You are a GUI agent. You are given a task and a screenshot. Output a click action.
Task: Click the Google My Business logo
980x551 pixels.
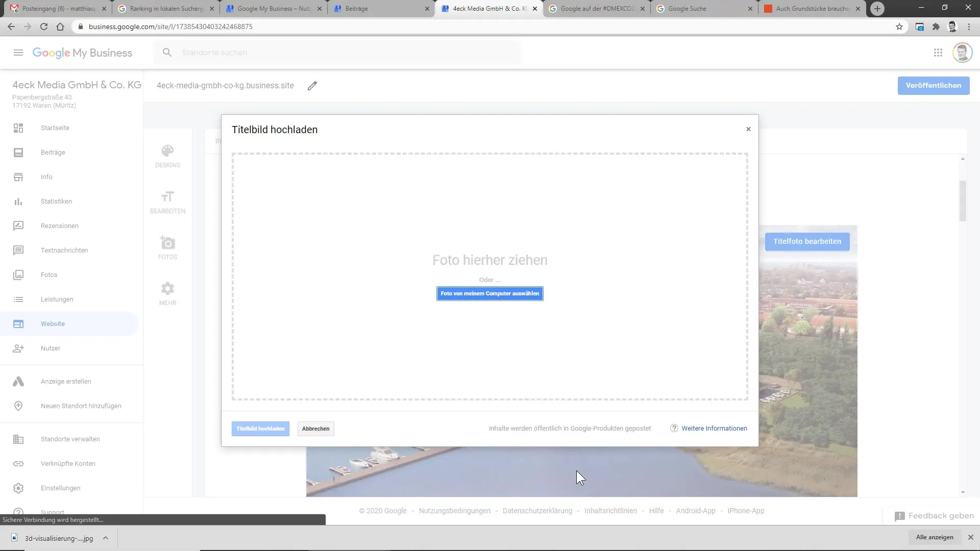coord(82,53)
